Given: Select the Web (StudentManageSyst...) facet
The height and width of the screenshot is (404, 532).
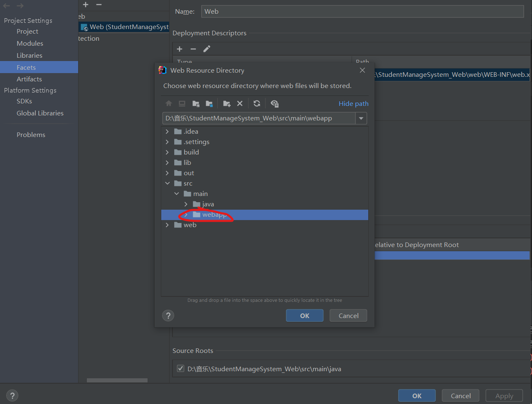Looking at the screenshot, I should (124, 27).
